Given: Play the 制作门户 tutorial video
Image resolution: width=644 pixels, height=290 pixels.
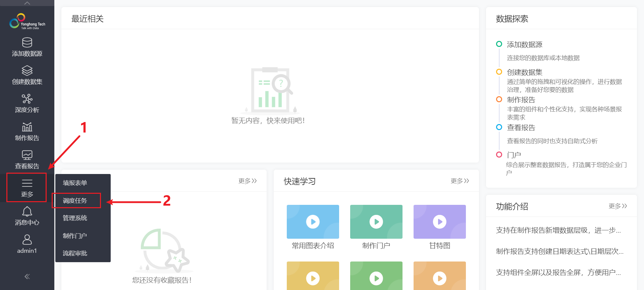Looking at the screenshot, I should tap(376, 222).
